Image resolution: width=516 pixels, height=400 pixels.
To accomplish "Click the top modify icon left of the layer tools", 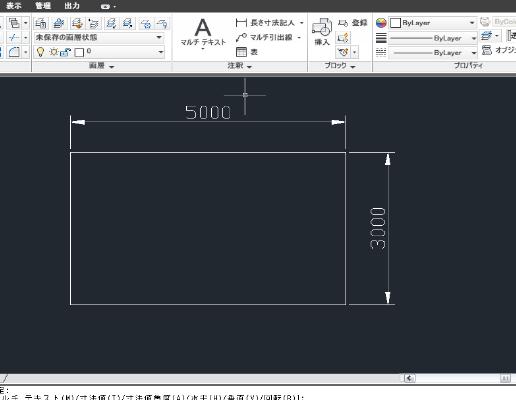I will [14, 23].
